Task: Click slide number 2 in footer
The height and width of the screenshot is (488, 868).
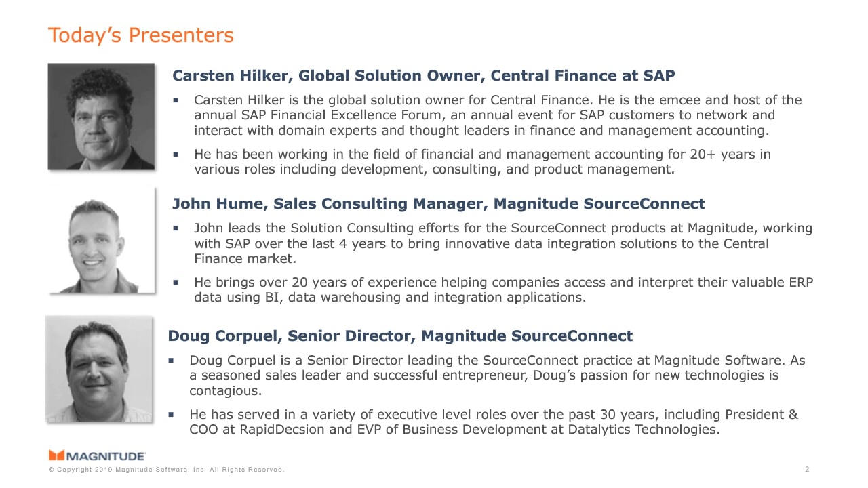Action: [807, 470]
